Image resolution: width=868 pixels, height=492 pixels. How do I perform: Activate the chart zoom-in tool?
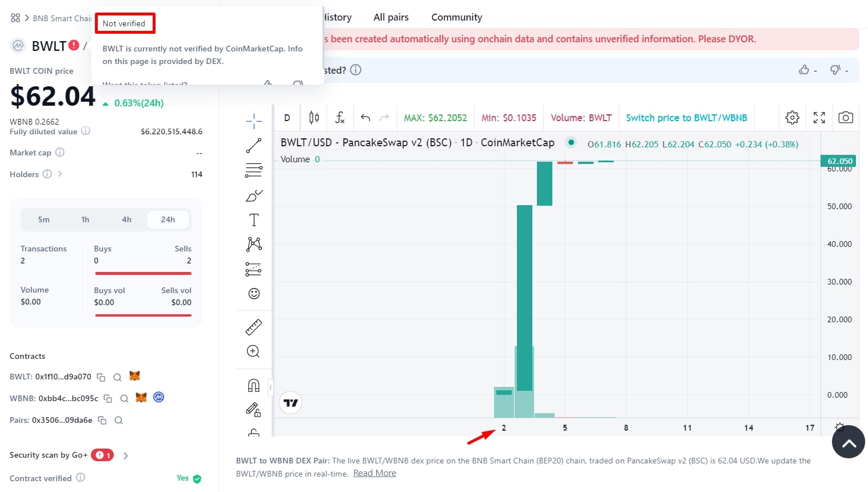tap(254, 351)
